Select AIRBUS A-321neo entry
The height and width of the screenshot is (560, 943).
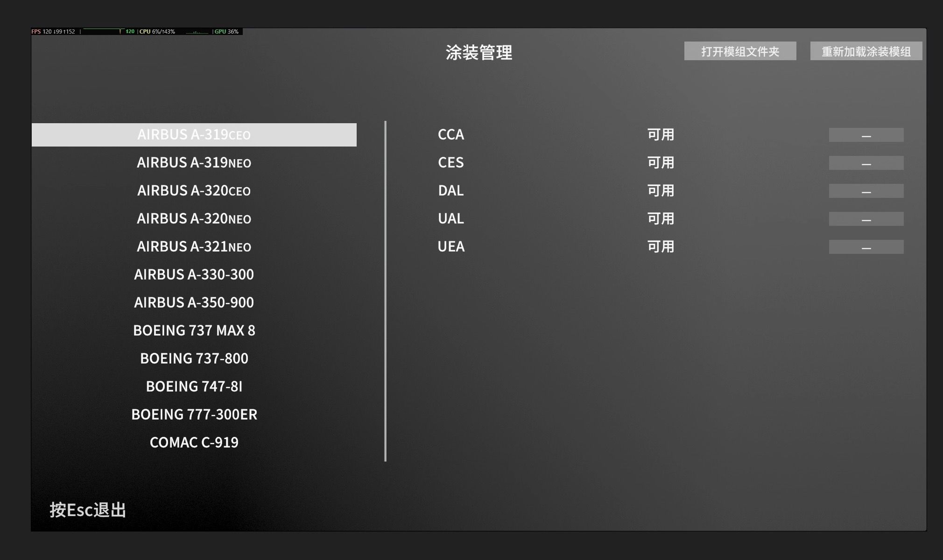tap(194, 246)
